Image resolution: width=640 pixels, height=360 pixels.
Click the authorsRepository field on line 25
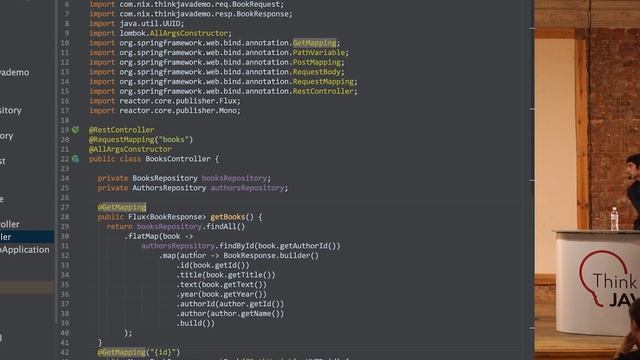pos(247,188)
